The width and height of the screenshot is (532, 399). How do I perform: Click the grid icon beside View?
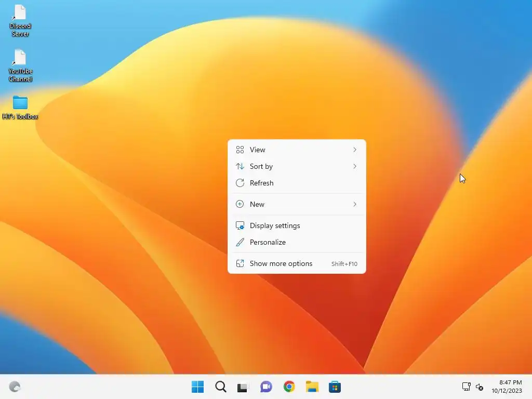[240, 150]
